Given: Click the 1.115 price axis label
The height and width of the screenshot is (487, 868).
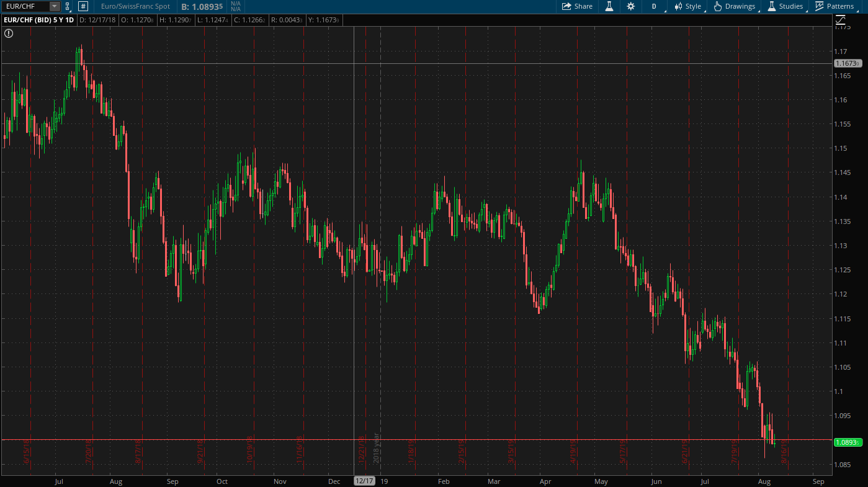Looking at the screenshot, I should click(843, 318).
